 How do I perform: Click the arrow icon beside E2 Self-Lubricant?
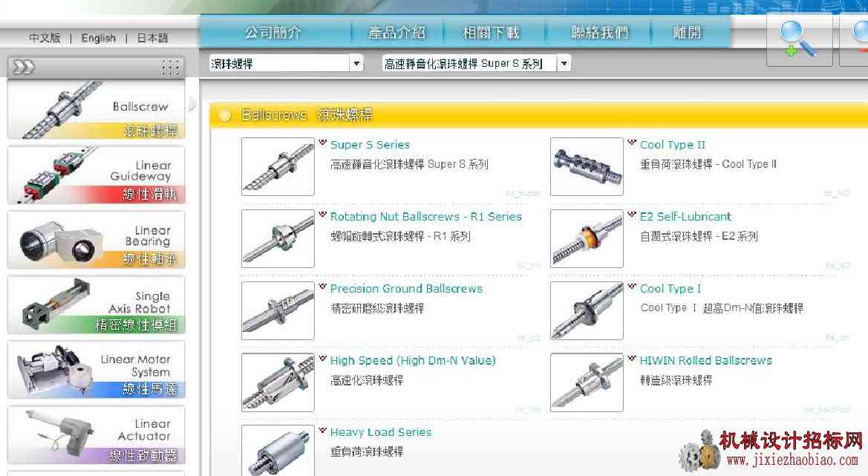pyautogui.click(x=632, y=215)
